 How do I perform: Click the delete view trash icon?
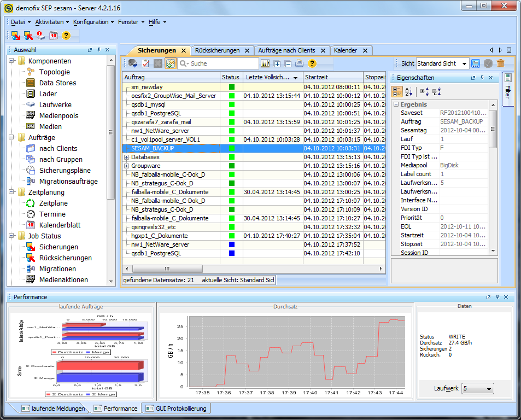coord(501,63)
